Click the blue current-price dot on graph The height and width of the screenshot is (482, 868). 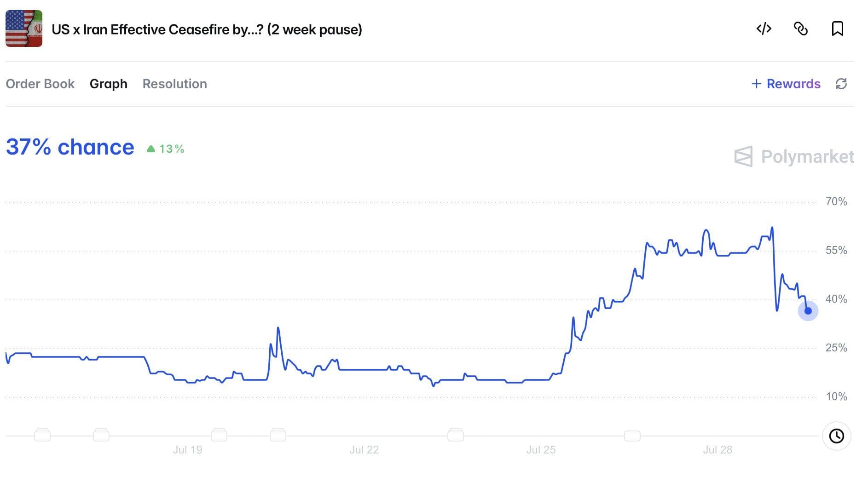[x=808, y=311]
